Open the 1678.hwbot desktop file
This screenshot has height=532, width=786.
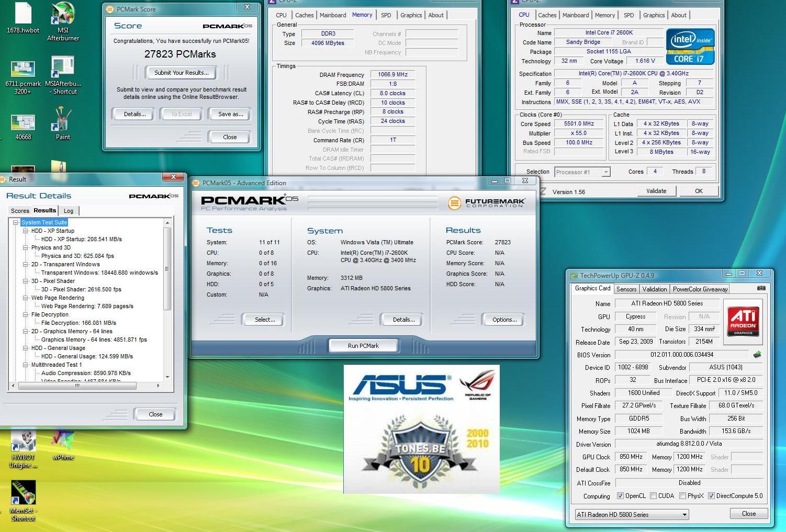click(23, 18)
